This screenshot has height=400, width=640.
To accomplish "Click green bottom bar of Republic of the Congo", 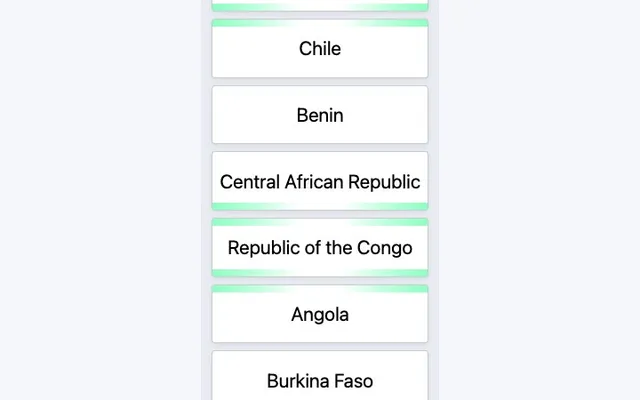I will 320,273.
